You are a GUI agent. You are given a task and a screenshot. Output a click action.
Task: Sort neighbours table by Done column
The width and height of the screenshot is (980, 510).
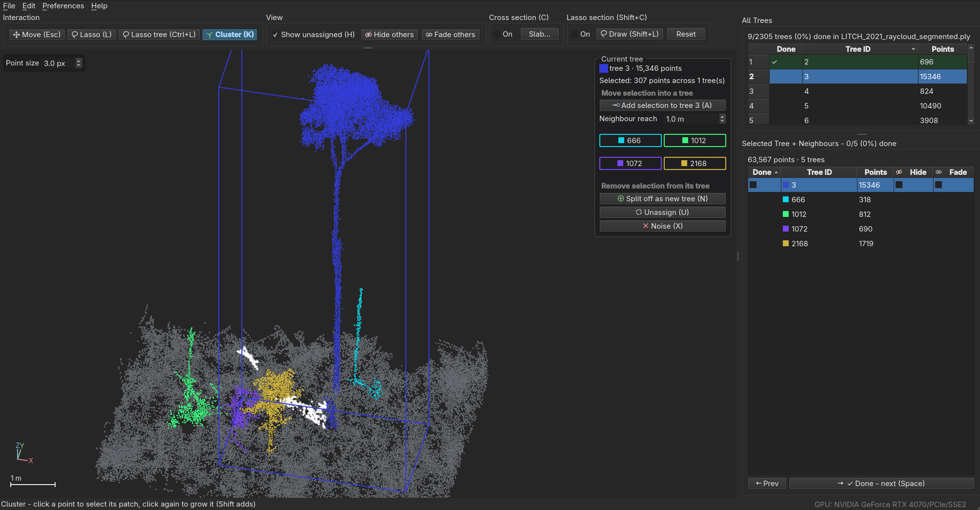pyautogui.click(x=764, y=172)
